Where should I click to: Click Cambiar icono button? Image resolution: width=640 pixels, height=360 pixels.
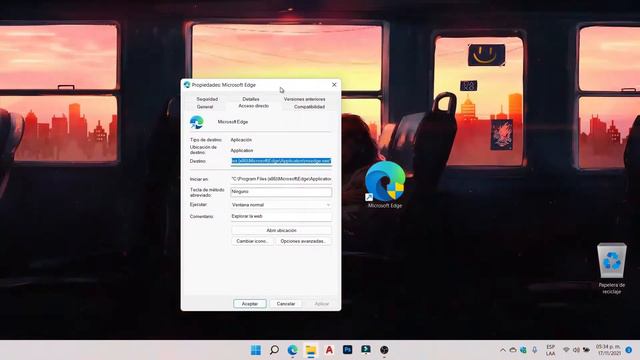(252, 241)
